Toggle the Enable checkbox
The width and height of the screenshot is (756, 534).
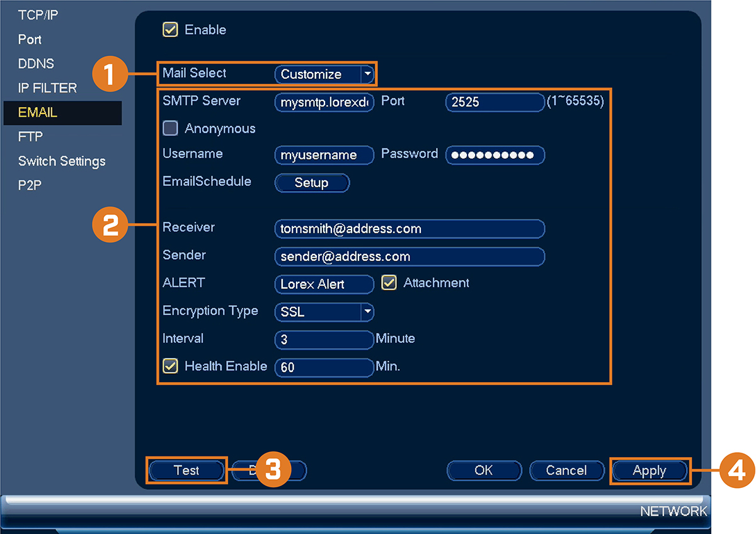tap(170, 30)
